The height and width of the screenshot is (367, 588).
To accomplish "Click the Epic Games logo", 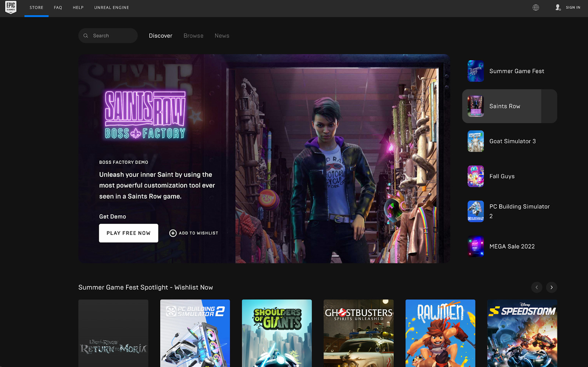I will pos(11,7).
